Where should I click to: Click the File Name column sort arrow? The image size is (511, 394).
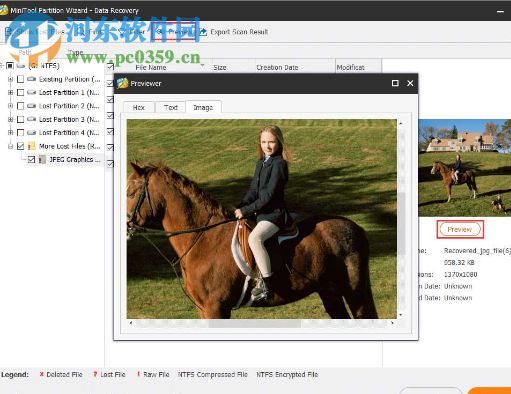pyautogui.click(x=202, y=65)
